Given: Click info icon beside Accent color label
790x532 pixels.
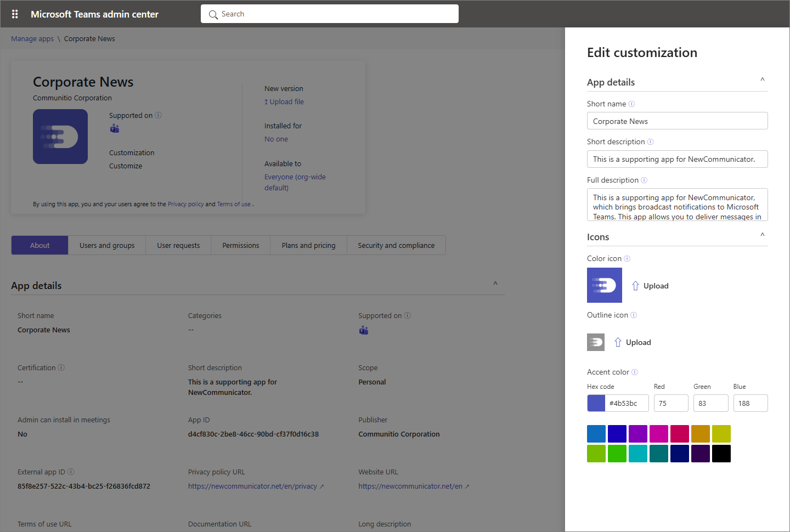Looking at the screenshot, I should [x=635, y=372].
